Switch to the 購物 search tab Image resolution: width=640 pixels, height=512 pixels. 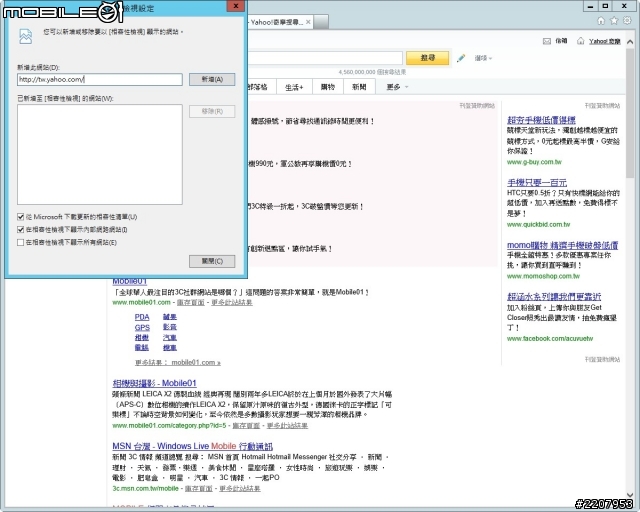(328, 87)
